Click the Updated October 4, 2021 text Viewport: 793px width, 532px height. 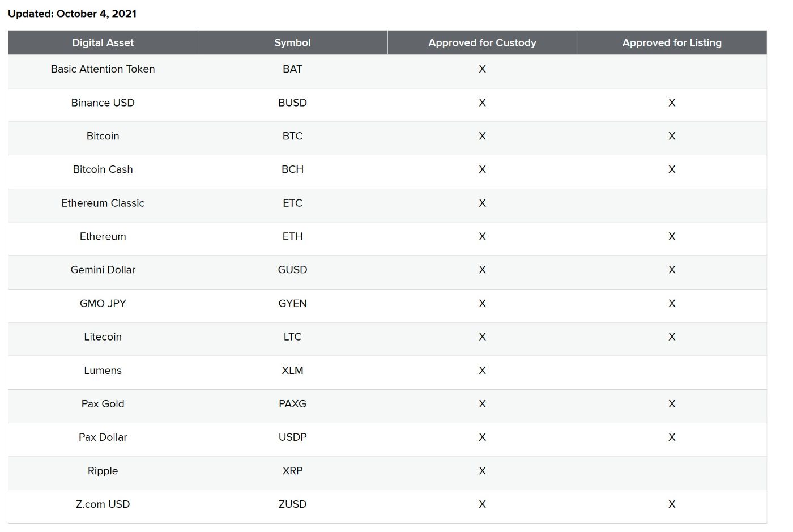(72, 14)
